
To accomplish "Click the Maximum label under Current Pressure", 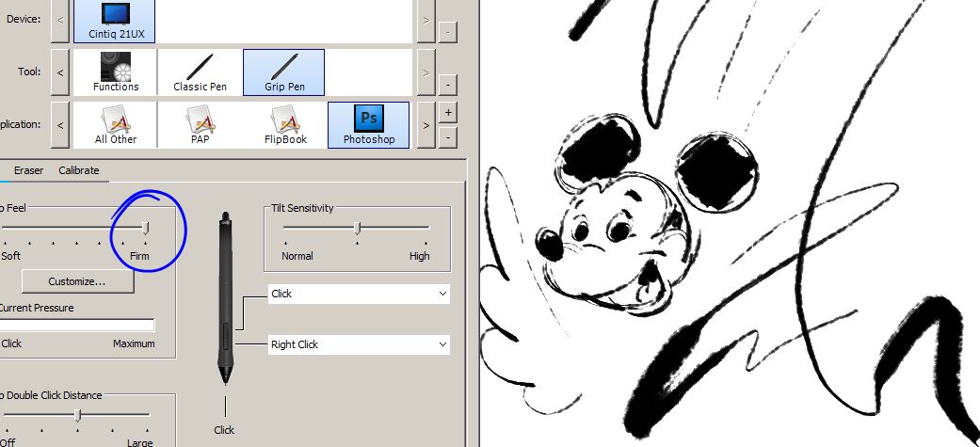I will click(x=134, y=343).
